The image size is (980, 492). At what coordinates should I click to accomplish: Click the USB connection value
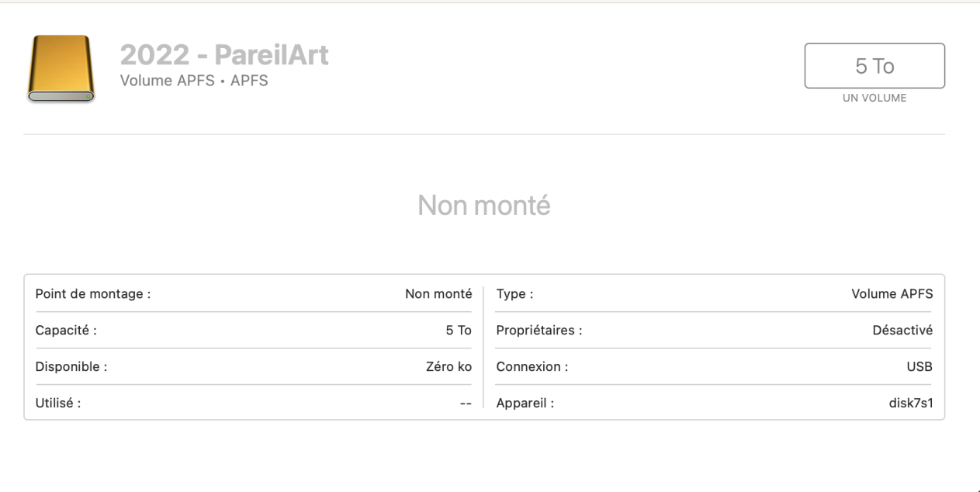919,367
